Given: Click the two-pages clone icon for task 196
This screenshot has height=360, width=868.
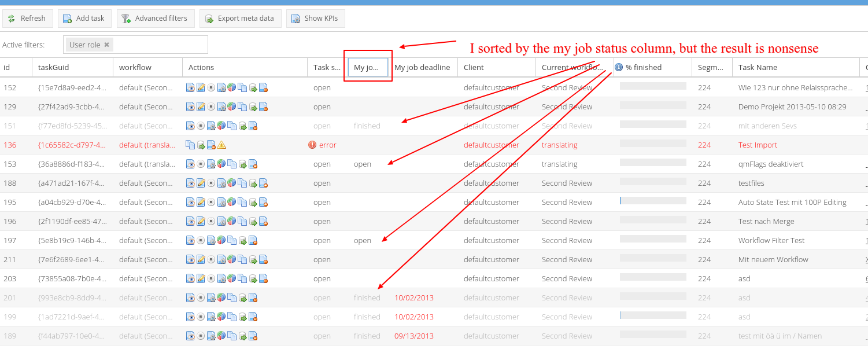Looking at the screenshot, I should point(242,222).
